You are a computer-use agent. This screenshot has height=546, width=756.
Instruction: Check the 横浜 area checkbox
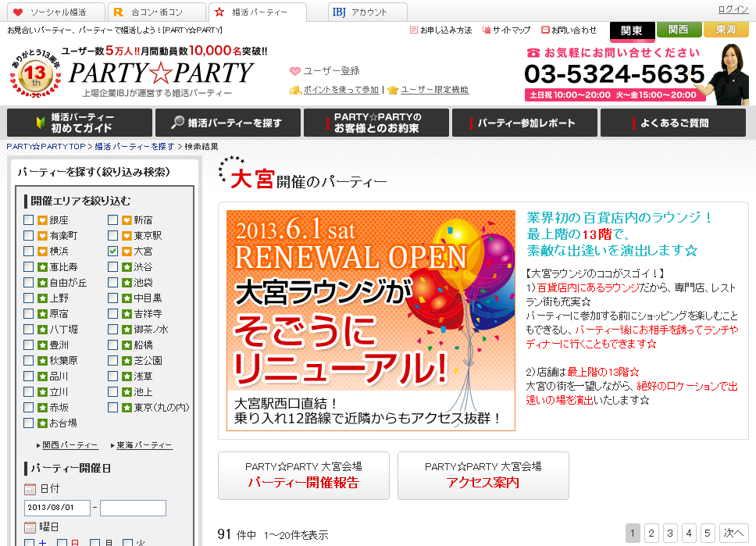click(28, 252)
